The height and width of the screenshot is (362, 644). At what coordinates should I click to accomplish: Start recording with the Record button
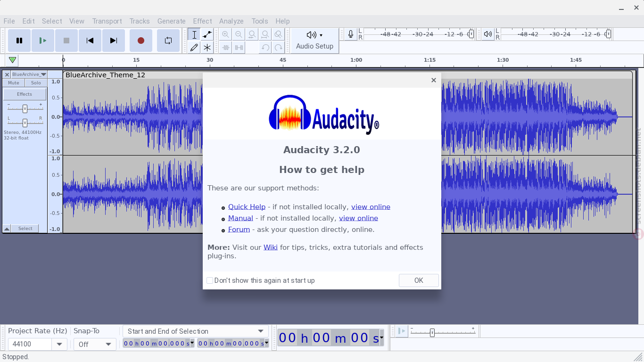point(140,41)
